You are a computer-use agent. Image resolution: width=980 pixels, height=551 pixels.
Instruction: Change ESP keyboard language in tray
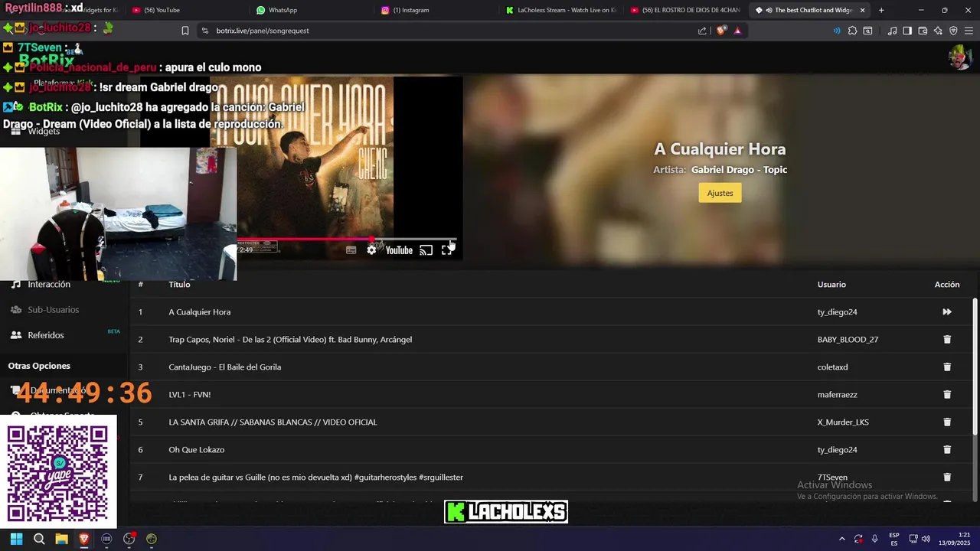[x=894, y=539]
